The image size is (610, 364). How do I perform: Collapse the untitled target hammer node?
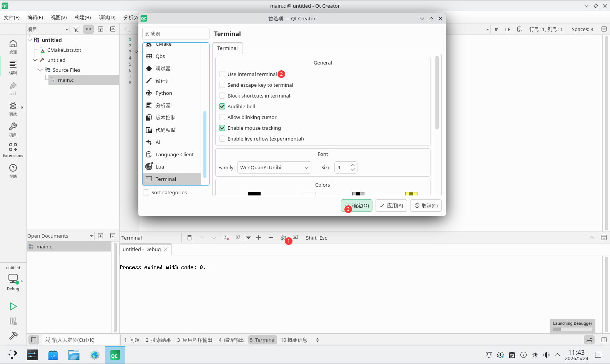[35, 60]
